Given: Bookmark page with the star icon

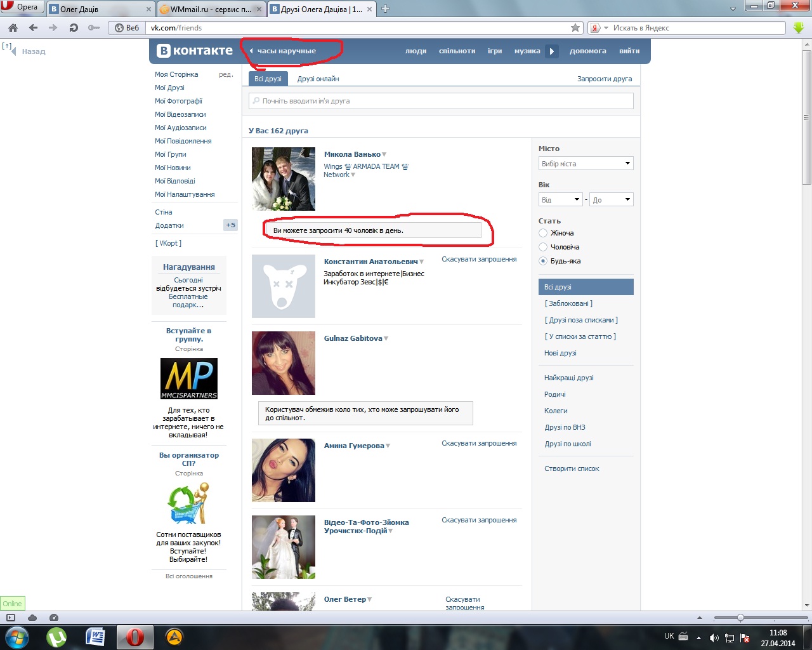Looking at the screenshot, I should pos(575,28).
